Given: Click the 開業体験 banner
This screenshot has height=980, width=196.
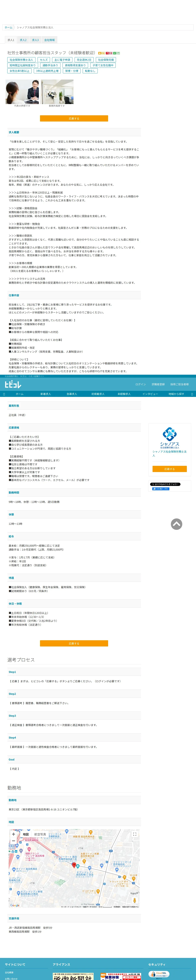Looking at the screenshot, I should 121,976.
